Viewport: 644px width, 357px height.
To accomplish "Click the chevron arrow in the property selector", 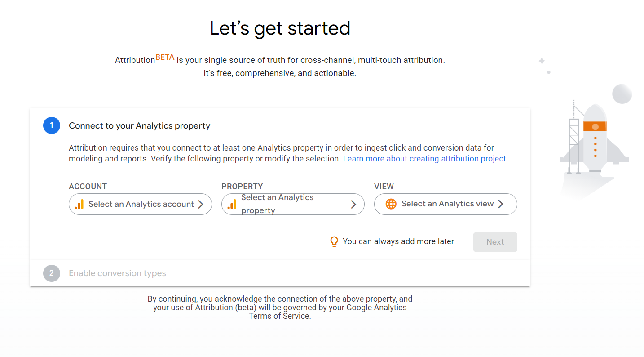I will (x=353, y=205).
